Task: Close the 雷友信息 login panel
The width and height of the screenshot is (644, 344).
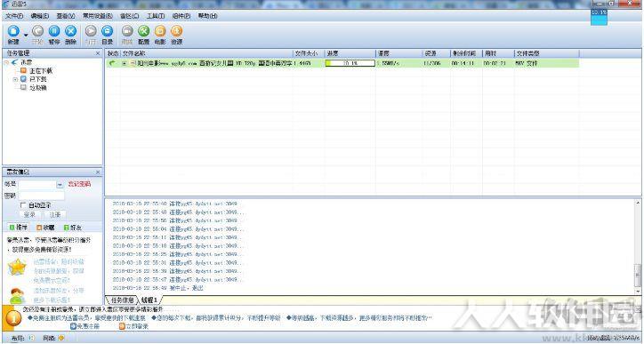Action: [x=98, y=172]
